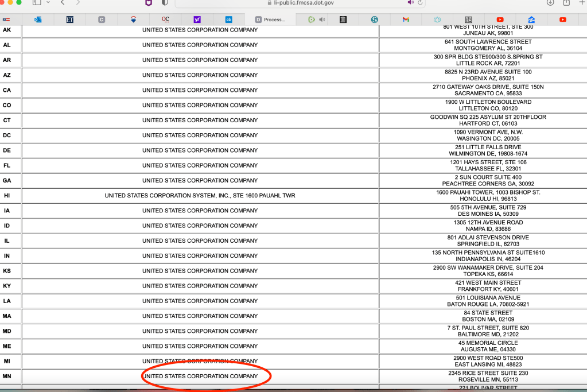Open the Downloads button
The width and height of the screenshot is (587, 392).
tap(550, 3)
